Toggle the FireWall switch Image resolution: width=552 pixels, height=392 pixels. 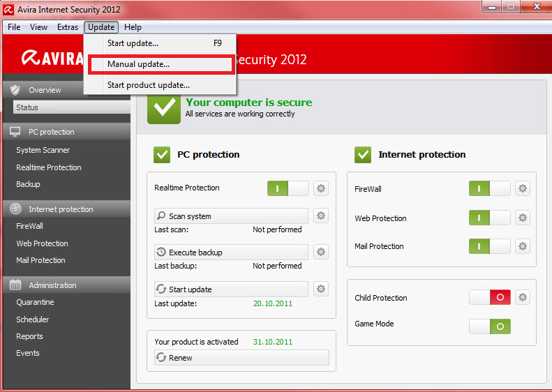coord(490,188)
